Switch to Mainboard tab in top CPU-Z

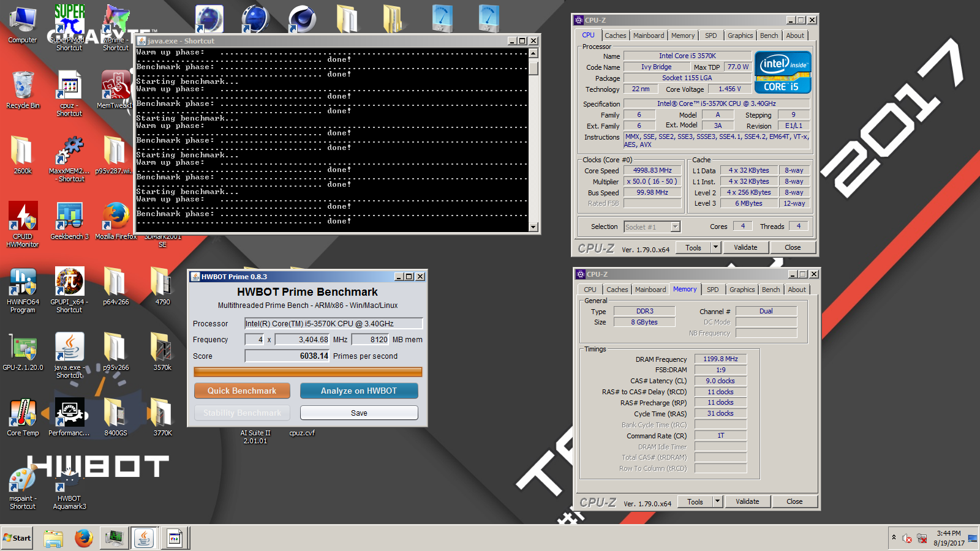tap(649, 36)
